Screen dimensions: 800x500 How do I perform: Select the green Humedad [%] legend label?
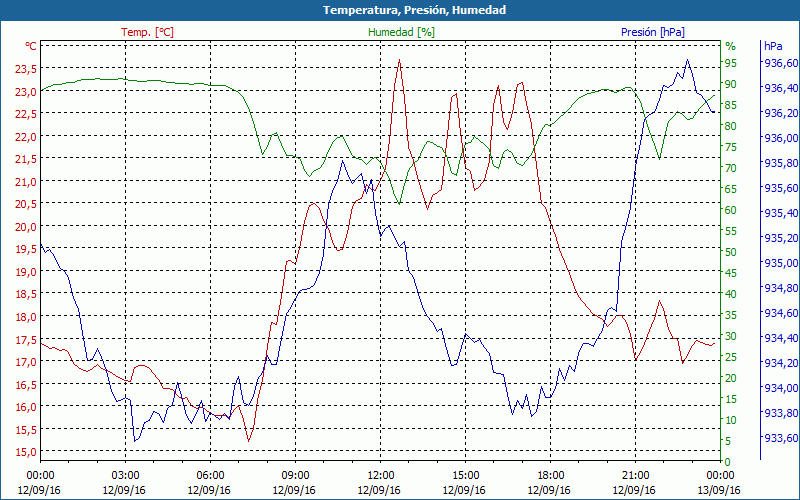click(402, 32)
